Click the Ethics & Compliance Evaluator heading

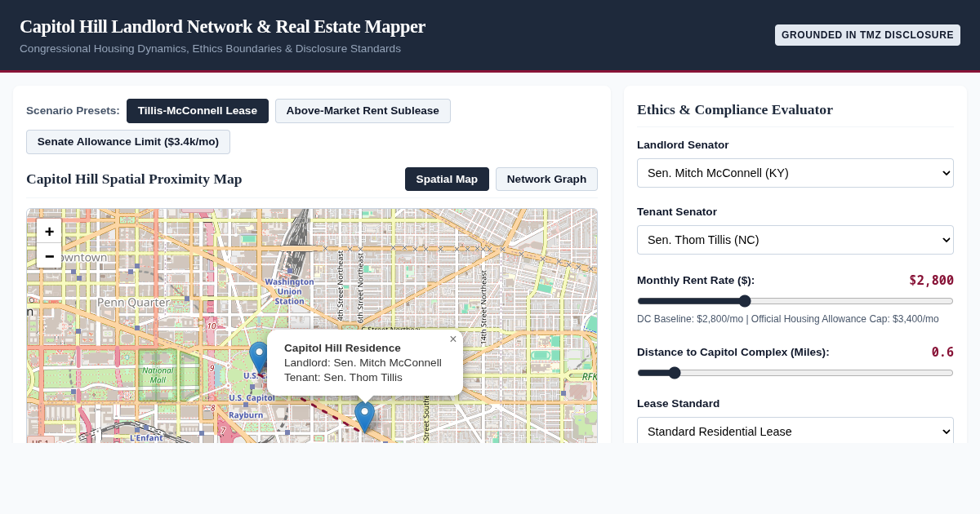[x=735, y=109]
